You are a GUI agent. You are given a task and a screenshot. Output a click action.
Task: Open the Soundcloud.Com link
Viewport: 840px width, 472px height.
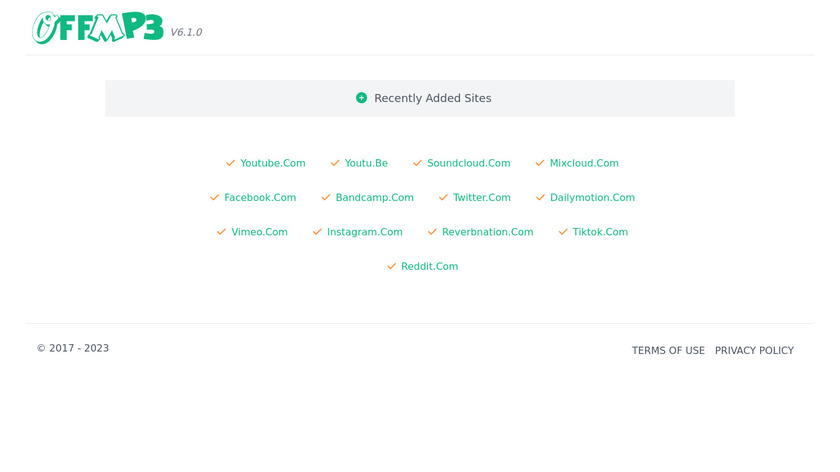point(469,163)
